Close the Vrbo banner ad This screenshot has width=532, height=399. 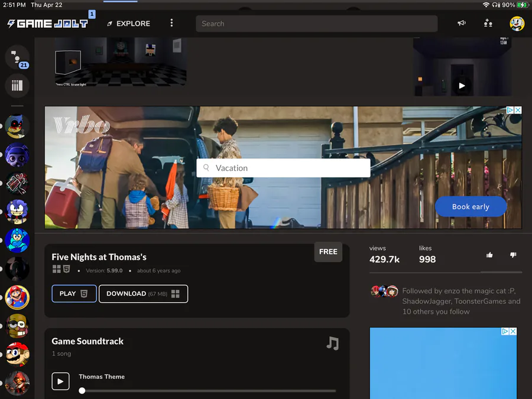(518, 110)
